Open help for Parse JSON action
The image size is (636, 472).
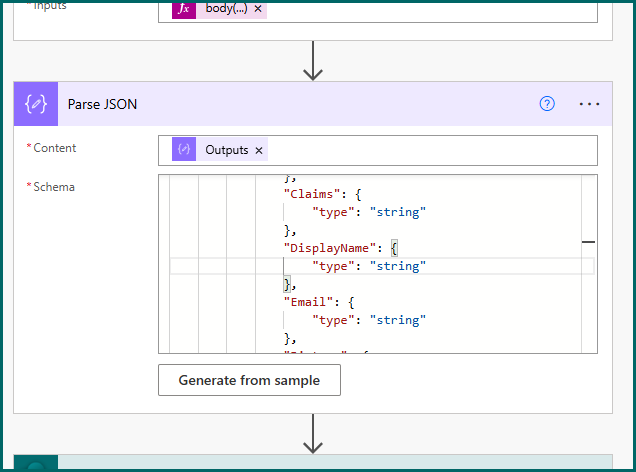click(x=547, y=104)
